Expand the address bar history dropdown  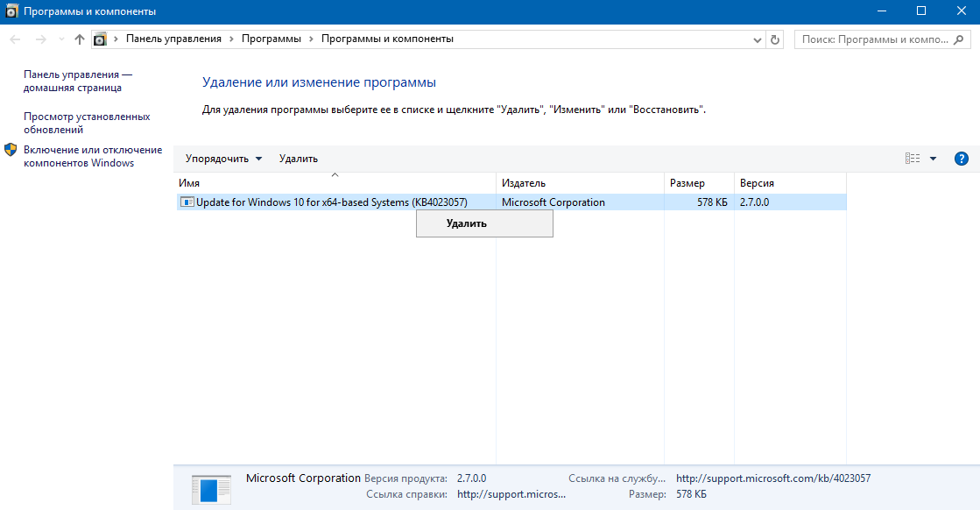click(758, 39)
